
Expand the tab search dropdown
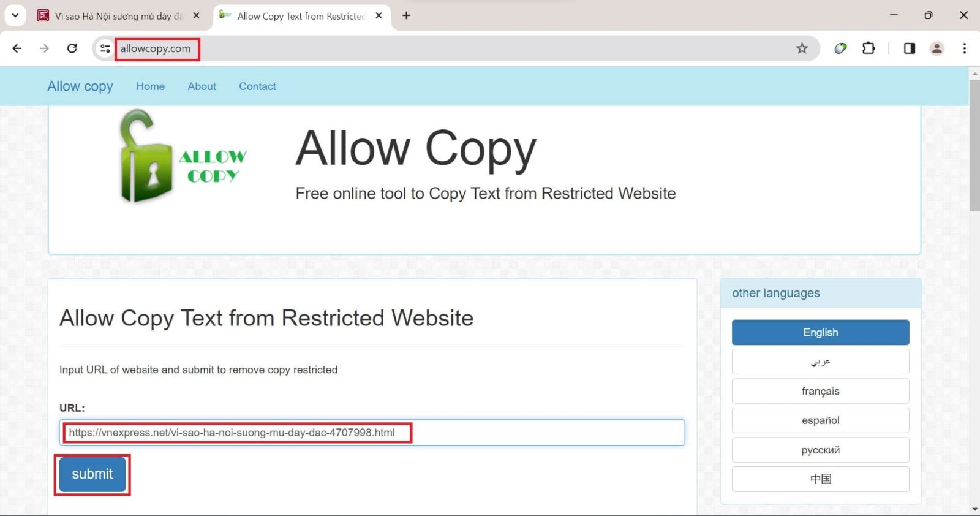[x=15, y=15]
